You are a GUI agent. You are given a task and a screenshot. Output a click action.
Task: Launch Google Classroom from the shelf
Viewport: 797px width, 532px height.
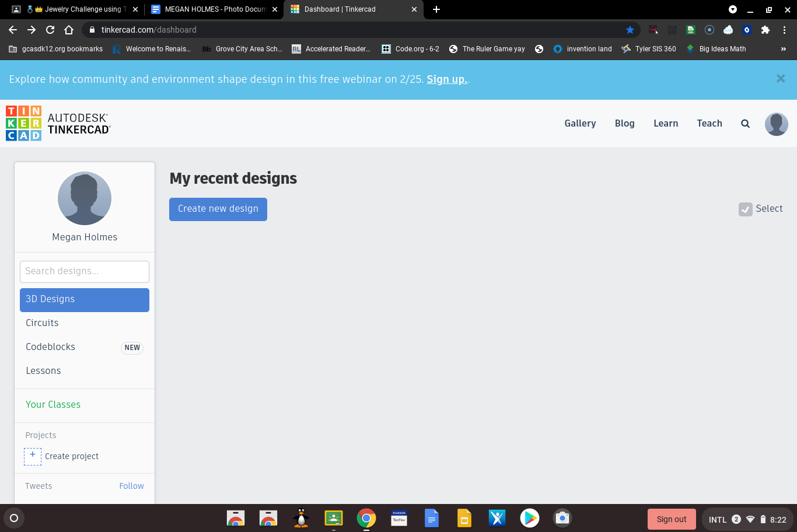[x=333, y=518]
